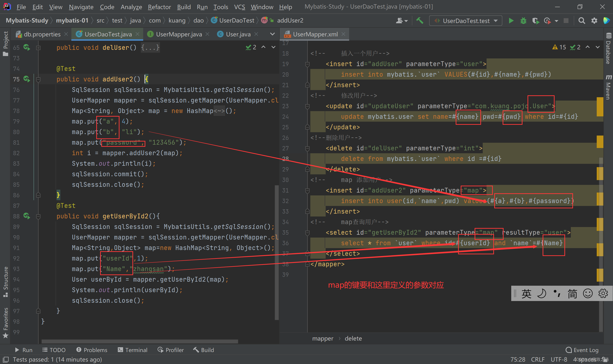Screen dimensions: 613x364
Task: Toggle the Maven tool window
Action: coord(608,87)
